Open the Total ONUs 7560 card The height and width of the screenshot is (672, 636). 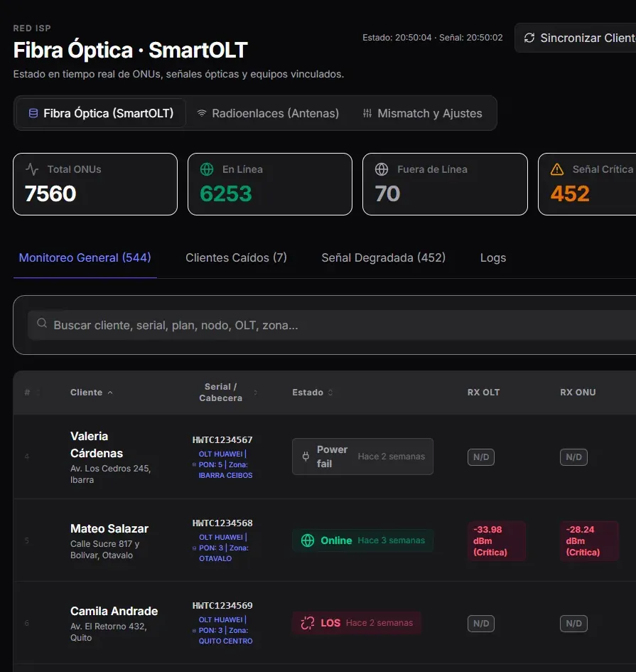pos(95,184)
